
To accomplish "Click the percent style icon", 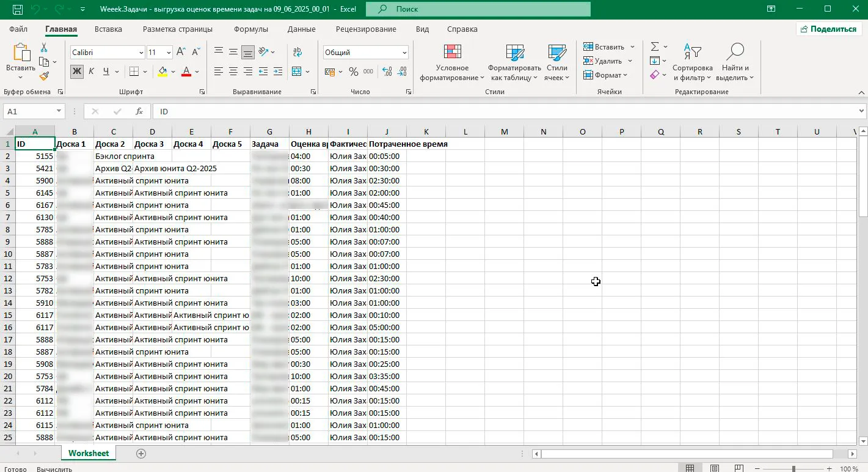I will coord(353,72).
